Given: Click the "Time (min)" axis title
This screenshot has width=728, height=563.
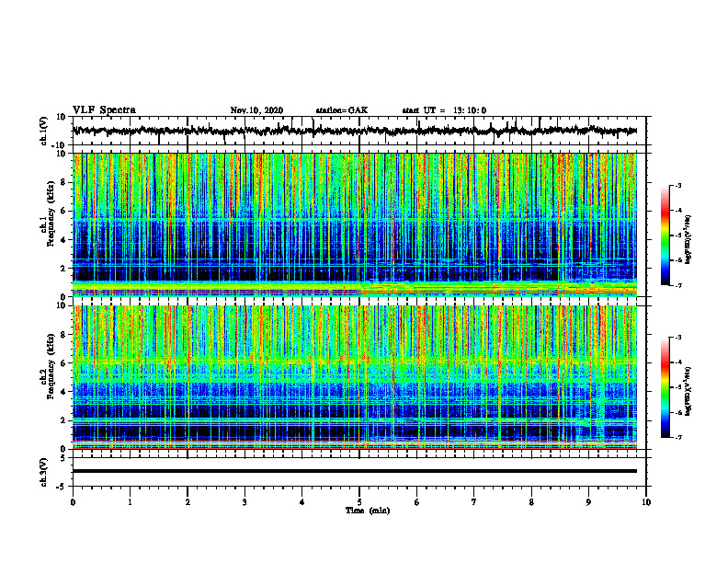Looking at the screenshot, I should click(x=368, y=511).
